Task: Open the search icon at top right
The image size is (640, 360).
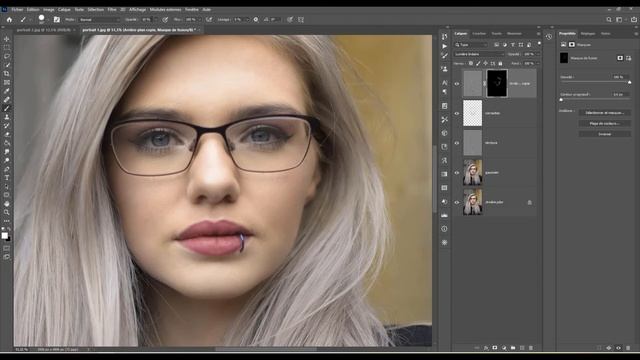Action: coord(609,20)
